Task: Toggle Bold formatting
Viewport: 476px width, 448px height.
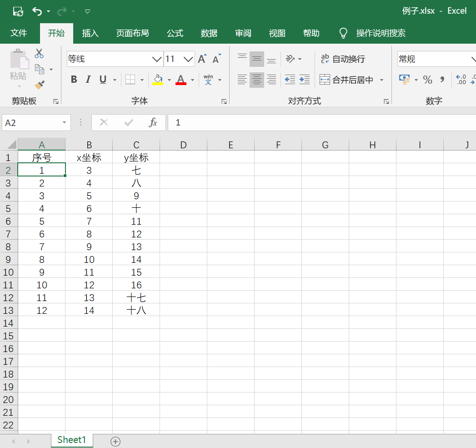Action: tap(74, 79)
